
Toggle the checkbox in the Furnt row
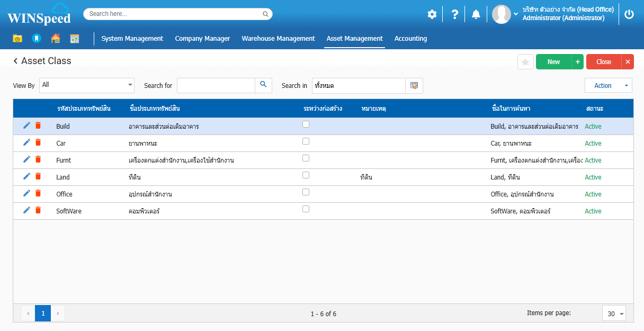(x=306, y=158)
